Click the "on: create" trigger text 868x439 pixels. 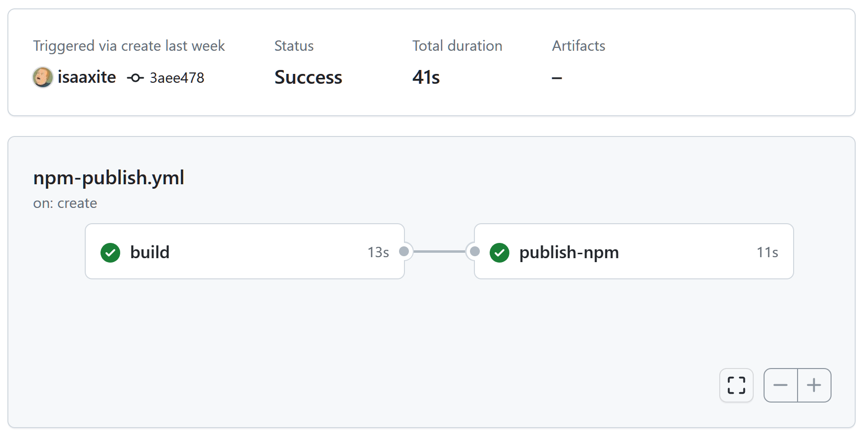pos(65,203)
